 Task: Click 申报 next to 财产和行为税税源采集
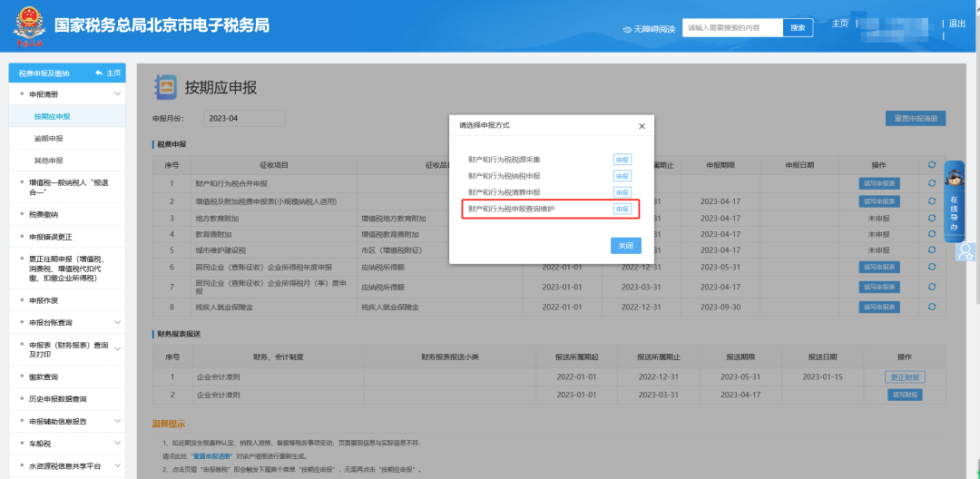622,160
